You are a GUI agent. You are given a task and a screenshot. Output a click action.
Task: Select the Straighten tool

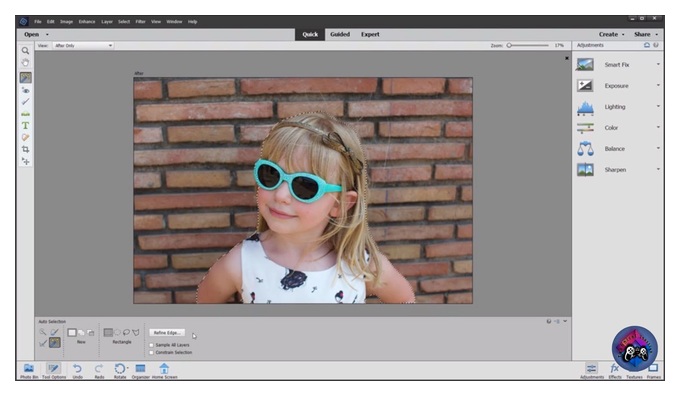click(26, 114)
